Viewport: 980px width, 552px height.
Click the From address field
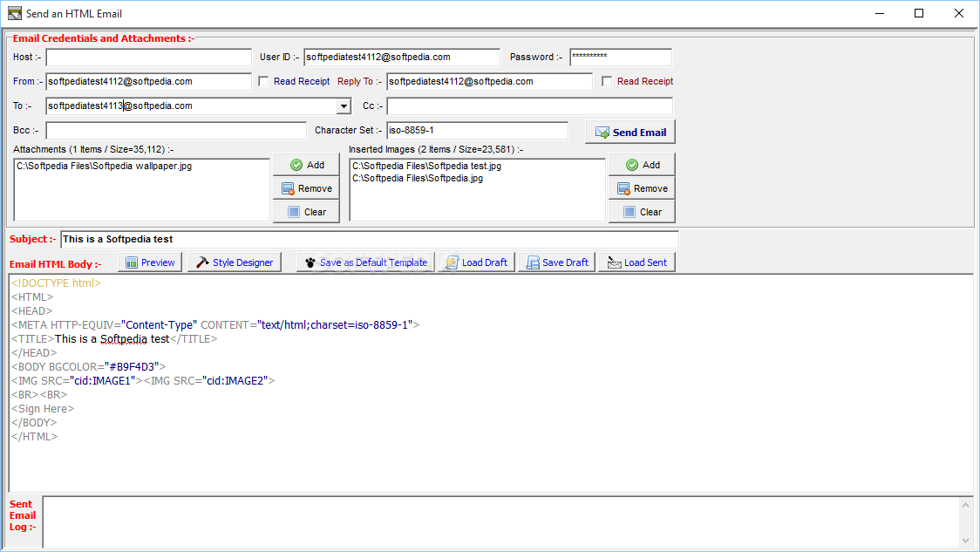tap(149, 82)
